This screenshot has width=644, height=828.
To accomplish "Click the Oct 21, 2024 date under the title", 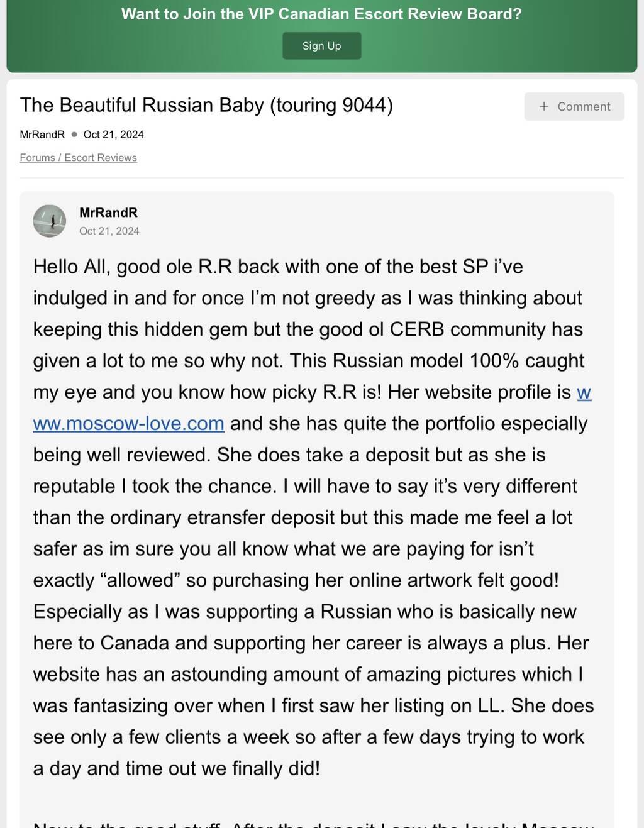I will tap(113, 134).
